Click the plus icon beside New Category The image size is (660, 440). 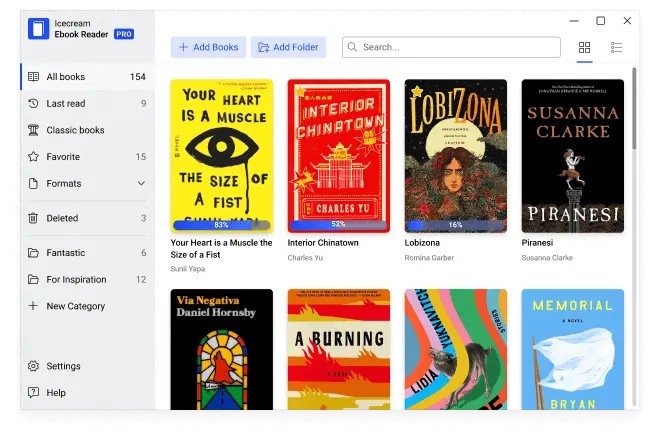[x=33, y=306]
